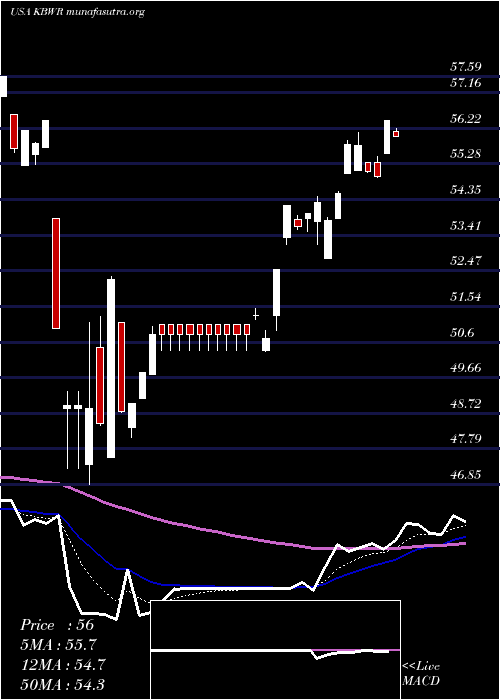Click the 49.66 price axis label
The image size is (500, 700).
(466, 368)
